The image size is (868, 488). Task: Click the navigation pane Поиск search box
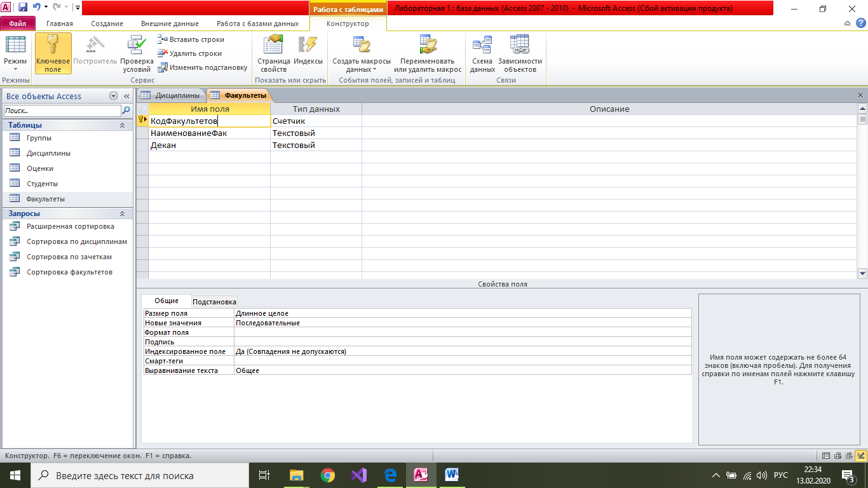[x=62, y=111]
